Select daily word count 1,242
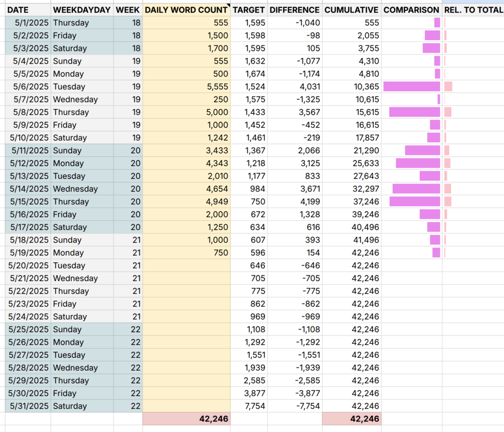504x432 pixels. [187, 138]
